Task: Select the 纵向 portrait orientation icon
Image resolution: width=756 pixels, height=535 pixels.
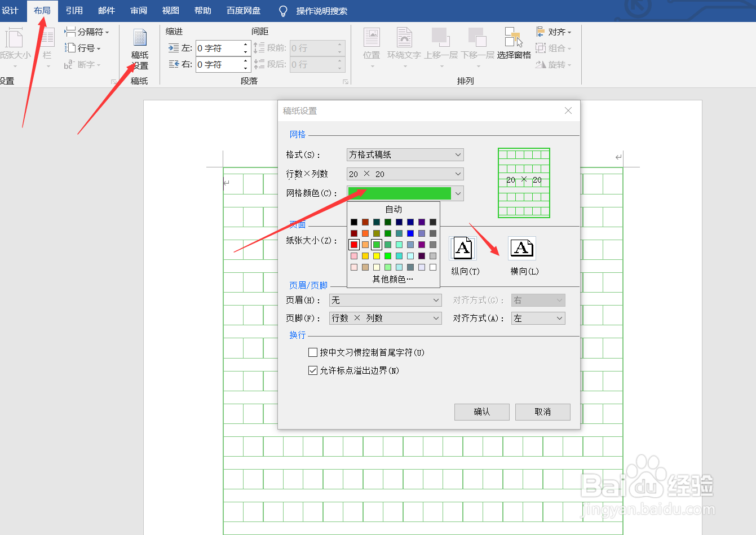Action: [463, 248]
